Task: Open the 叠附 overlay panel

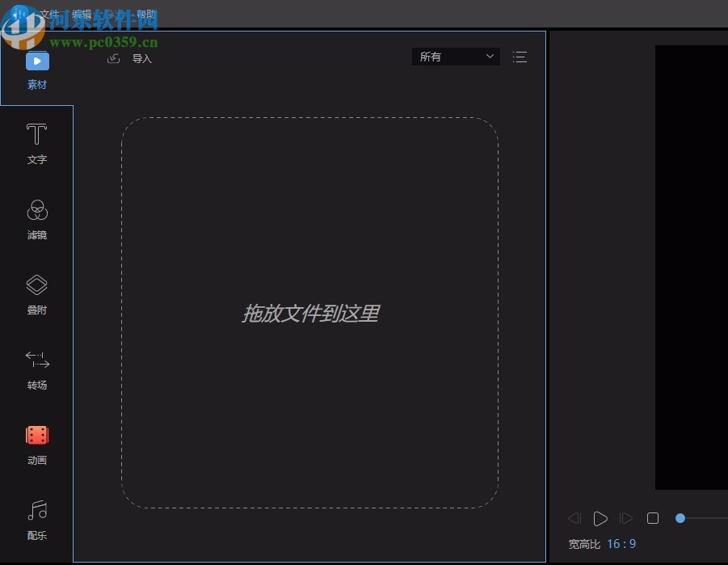Action: 37,293
